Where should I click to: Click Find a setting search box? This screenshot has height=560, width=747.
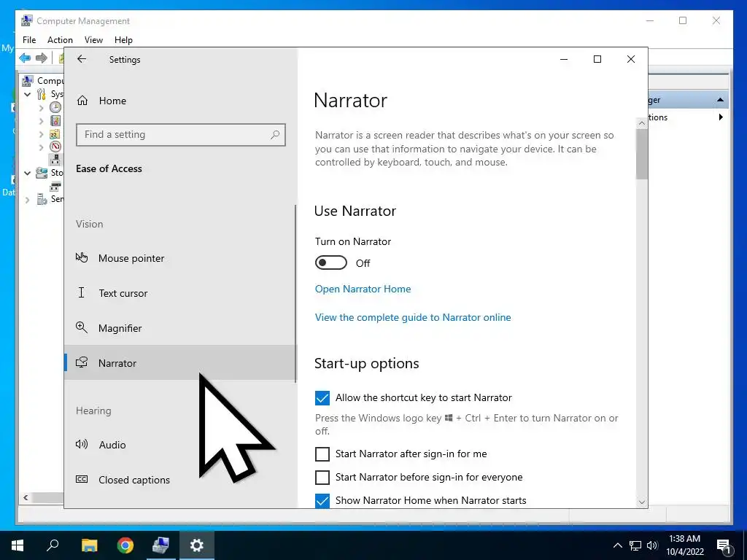[181, 135]
